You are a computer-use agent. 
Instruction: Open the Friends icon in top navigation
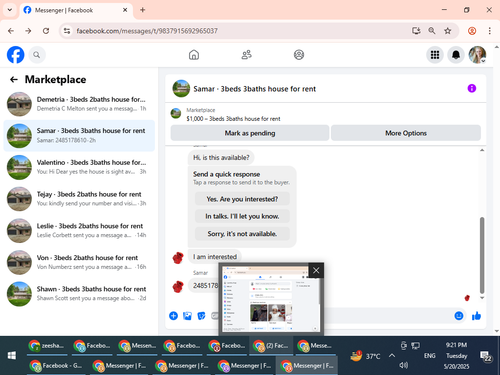click(246, 55)
